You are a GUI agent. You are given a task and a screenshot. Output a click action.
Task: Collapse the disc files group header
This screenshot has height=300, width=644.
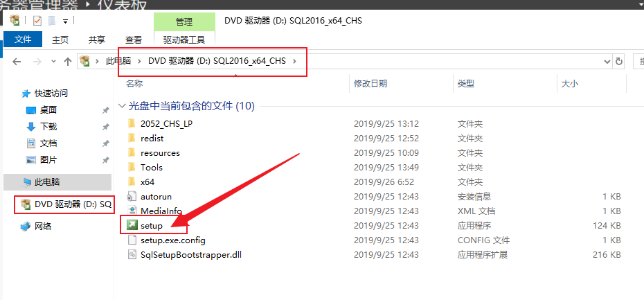pyautogui.click(x=122, y=106)
